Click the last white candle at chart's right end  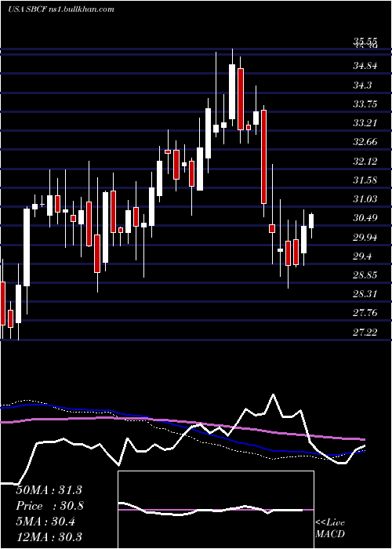[311, 221]
